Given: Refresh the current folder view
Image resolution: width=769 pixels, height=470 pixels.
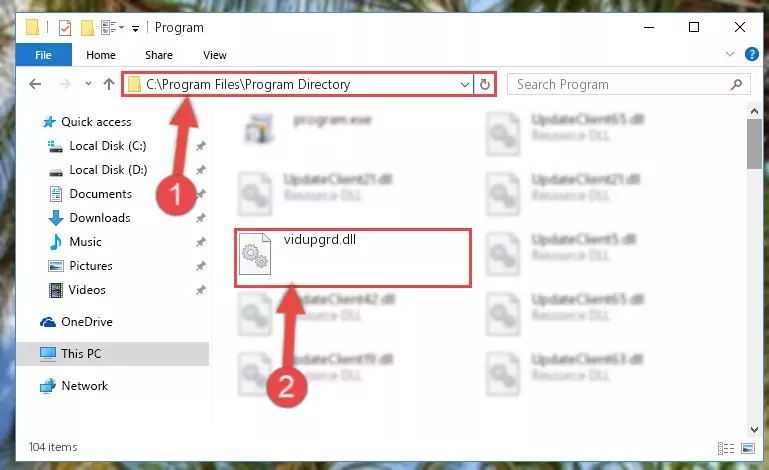Looking at the screenshot, I should [x=485, y=84].
